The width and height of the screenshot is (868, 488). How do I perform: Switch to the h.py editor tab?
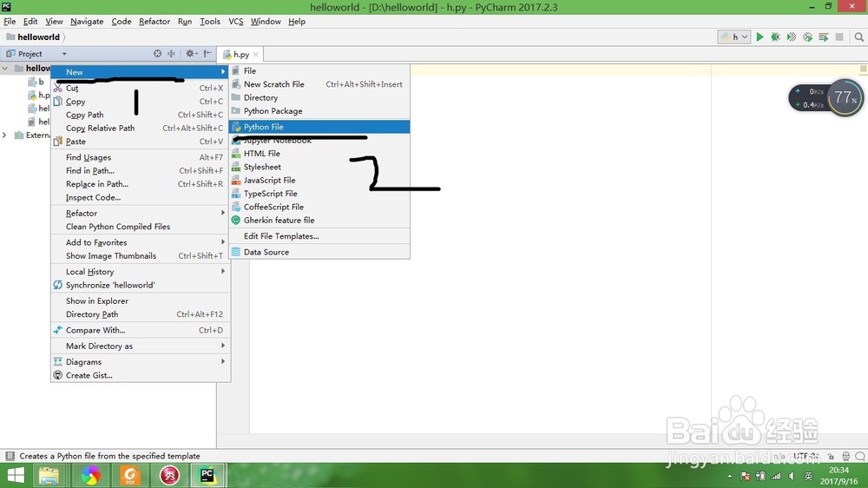coord(240,55)
